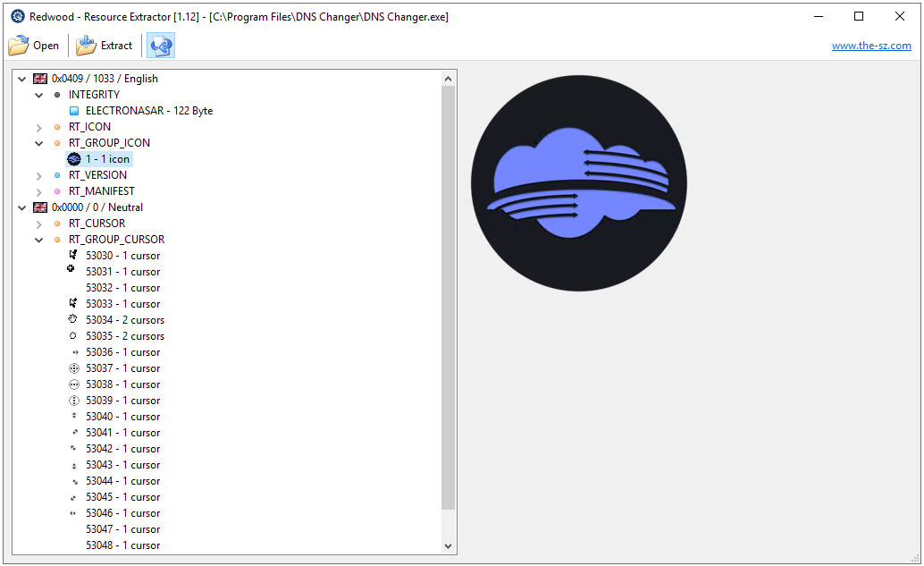
Task: Click the Redwood app icon in title bar
Action: 18,16
